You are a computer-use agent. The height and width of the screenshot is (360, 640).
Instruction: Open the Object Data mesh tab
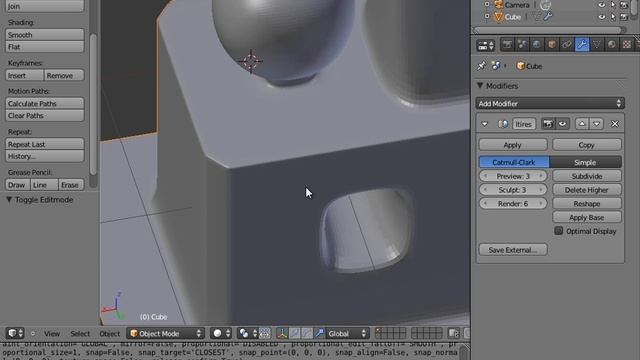click(596, 44)
